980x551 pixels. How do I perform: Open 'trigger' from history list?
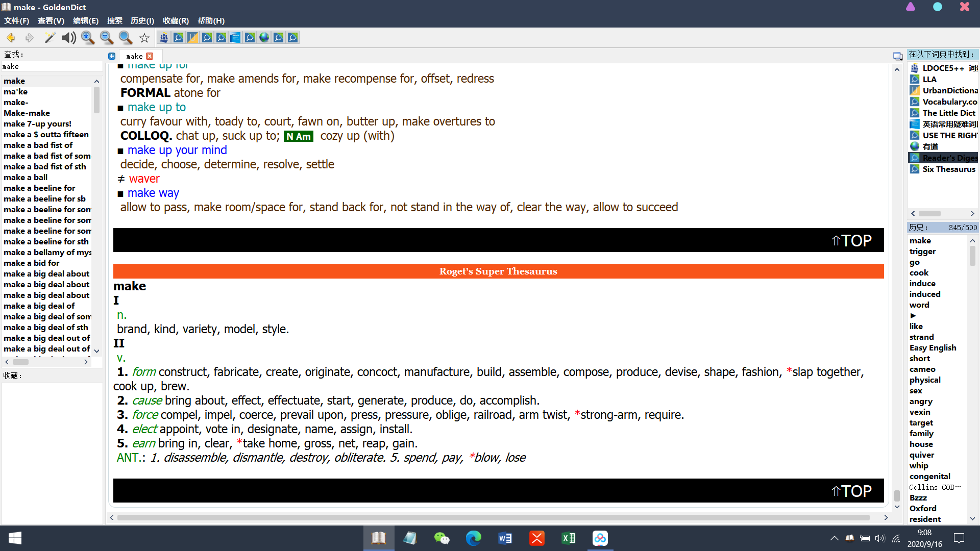click(x=923, y=251)
